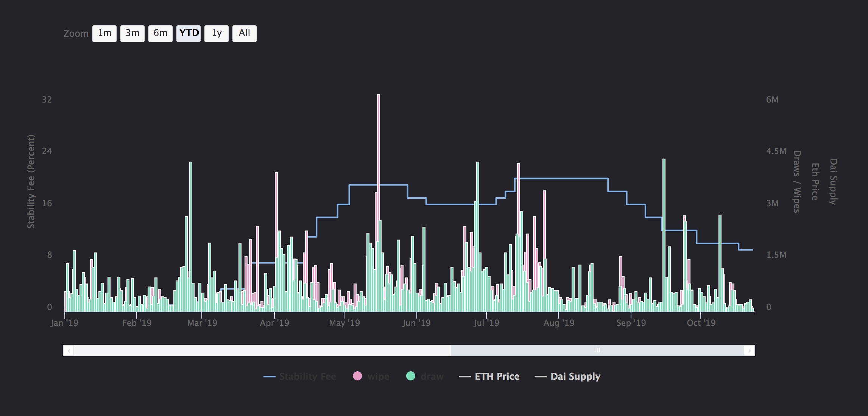Click the 6M right axis value
The image size is (868, 416).
(x=772, y=100)
